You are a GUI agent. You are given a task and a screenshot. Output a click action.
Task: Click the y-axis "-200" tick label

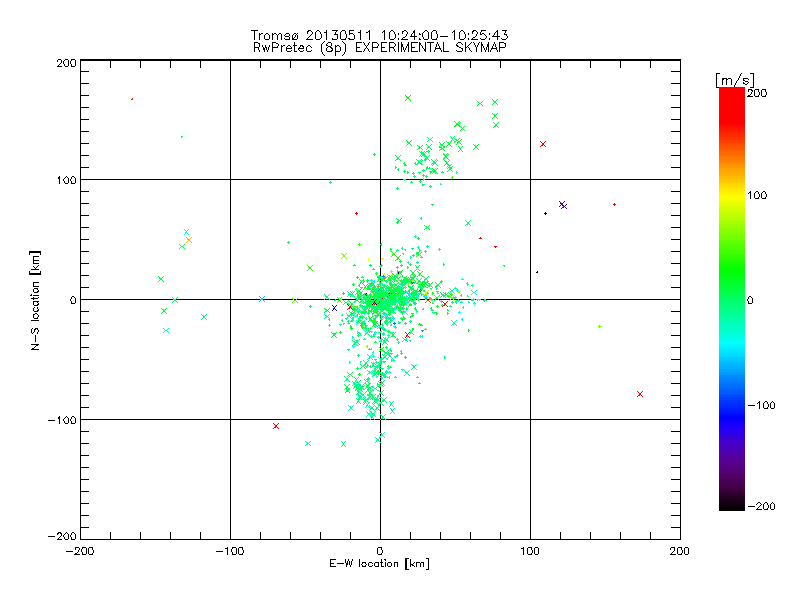[62, 536]
